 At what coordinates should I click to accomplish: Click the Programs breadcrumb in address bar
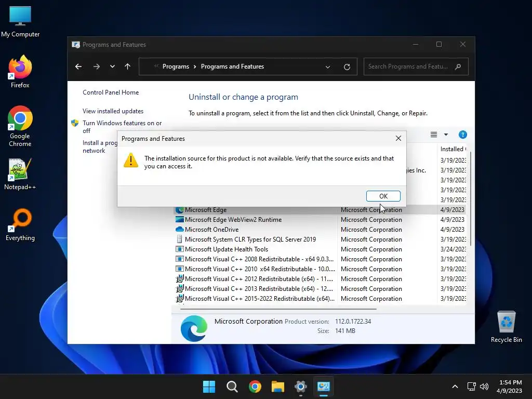click(176, 66)
